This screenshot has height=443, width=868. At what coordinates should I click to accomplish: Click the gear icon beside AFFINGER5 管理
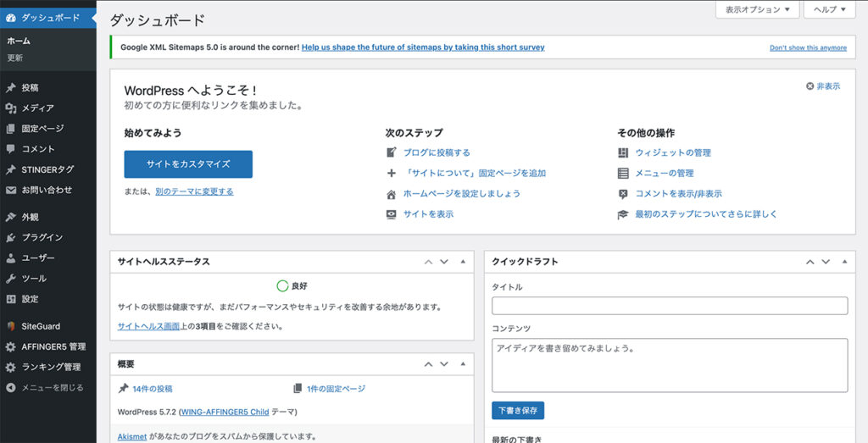[x=10, y=346]
